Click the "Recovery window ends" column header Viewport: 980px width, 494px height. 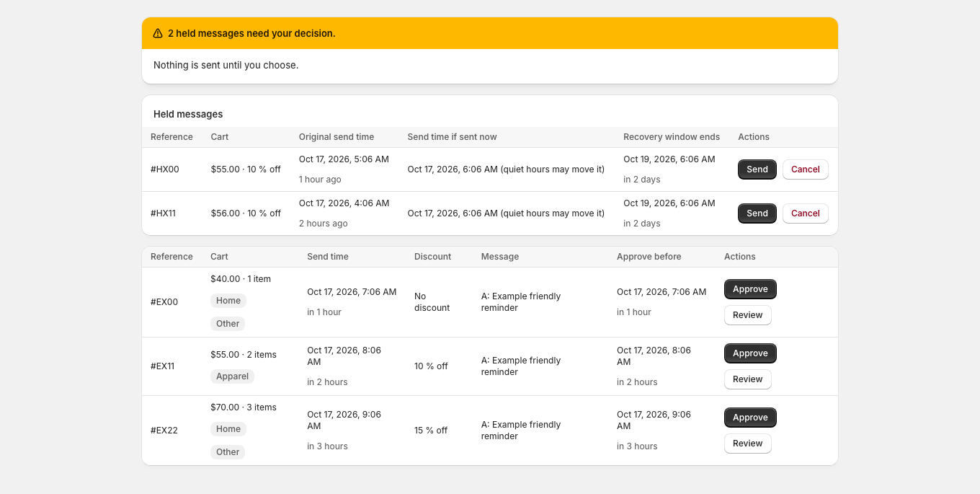(x=672, y=137)
